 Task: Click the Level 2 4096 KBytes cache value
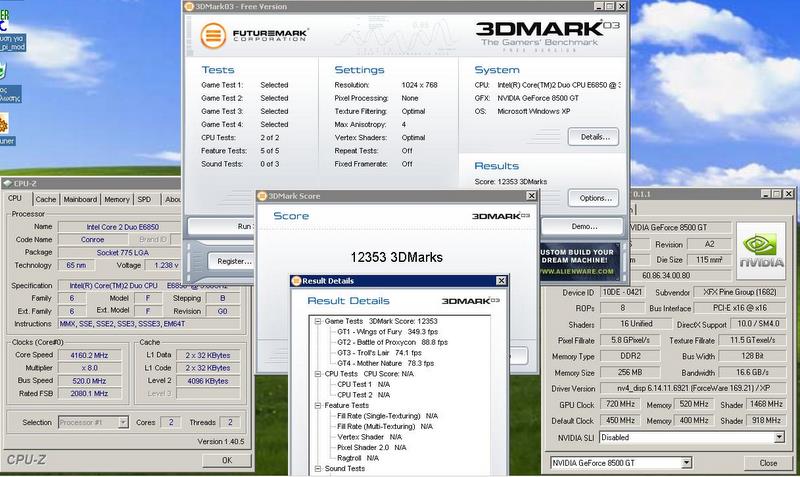point(208,381)
